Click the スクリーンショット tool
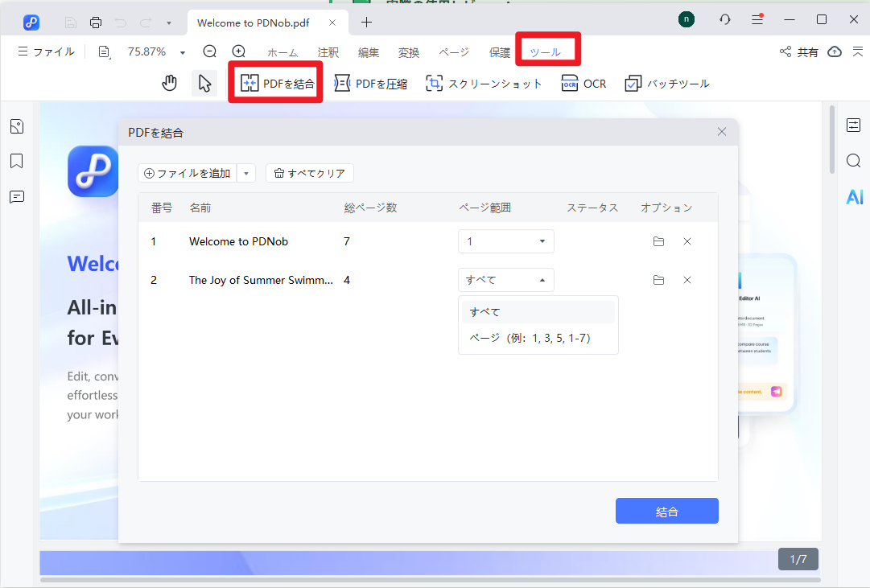 484,83
